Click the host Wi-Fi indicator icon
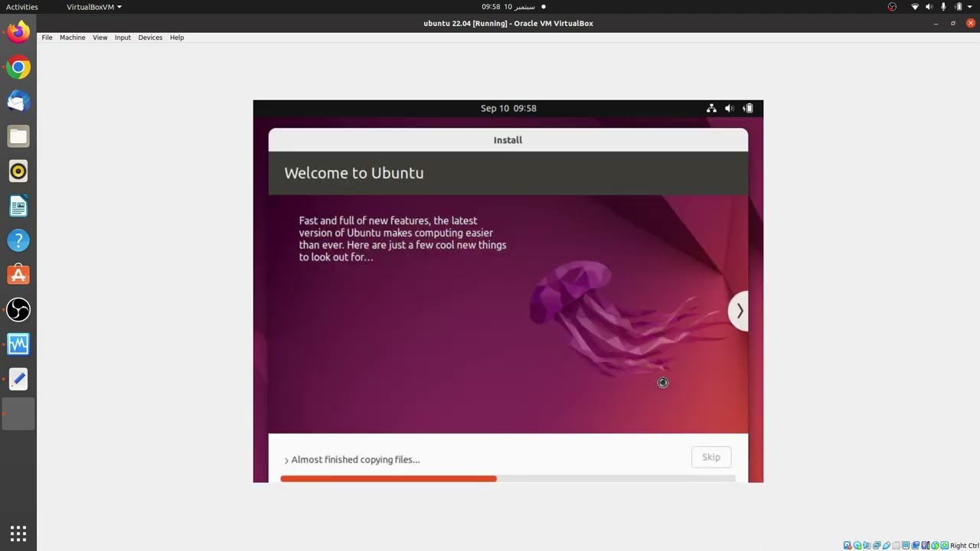This screenshot has height=551, width=980. [915, 7]
